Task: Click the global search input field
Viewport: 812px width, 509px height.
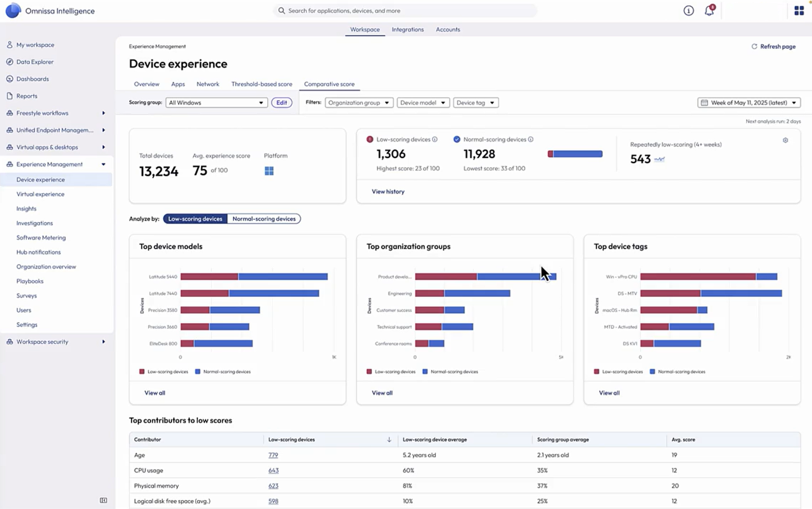Action: [405, 10]
